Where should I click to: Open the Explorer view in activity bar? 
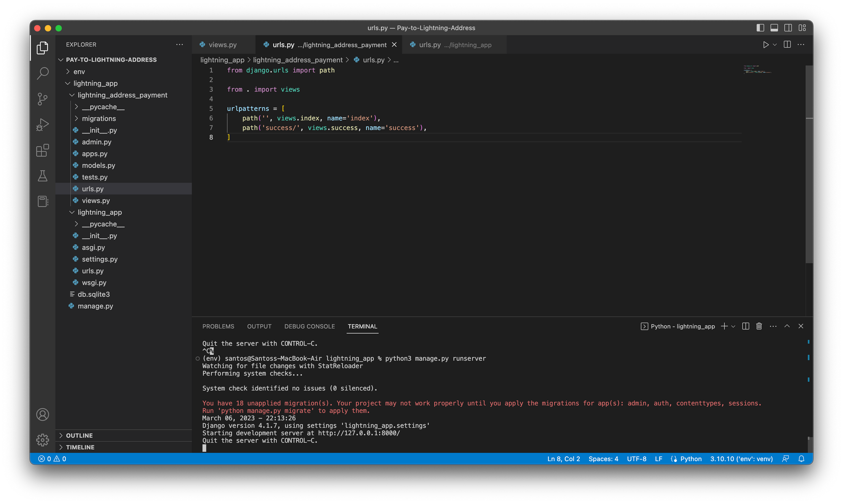tap(43, 48)
